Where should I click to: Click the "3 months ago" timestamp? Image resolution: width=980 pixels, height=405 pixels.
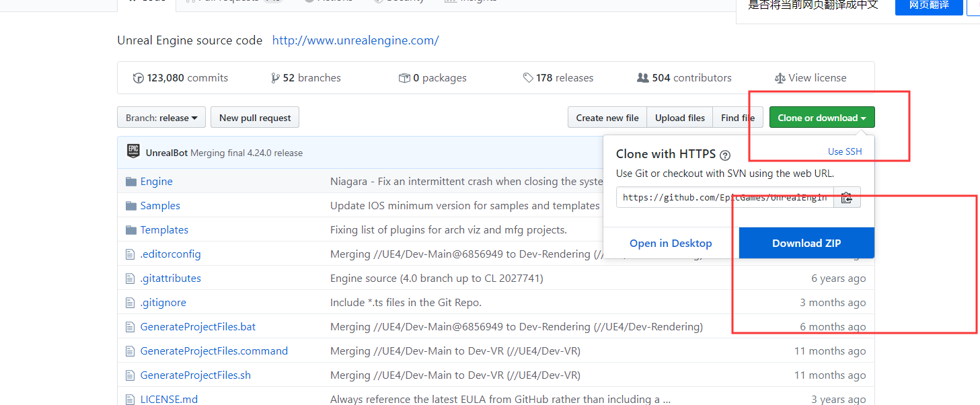pos(833,303)
